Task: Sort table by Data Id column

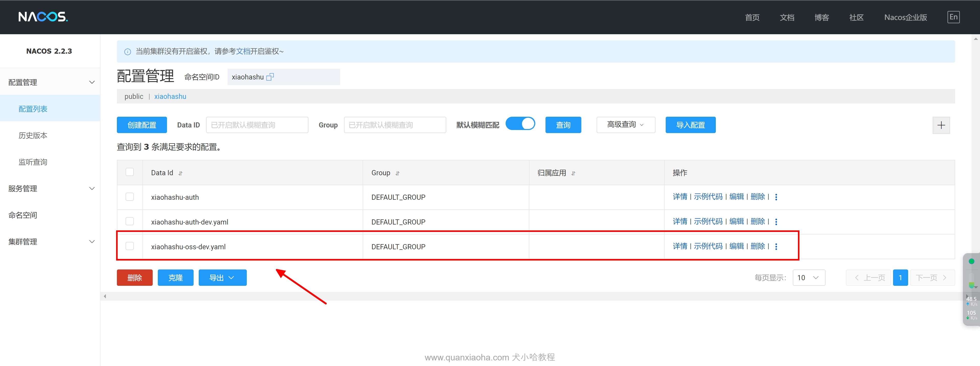Action: (180, 173)
